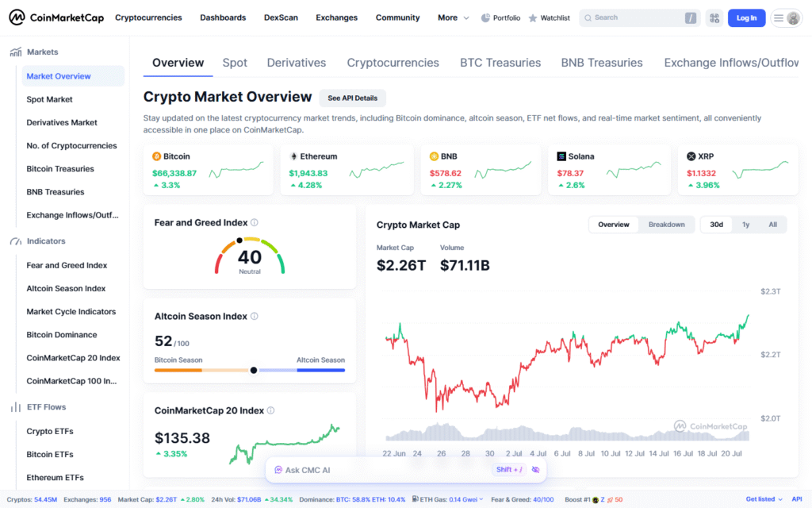Hide the Ask CMC AI bar

(x=535, y=470)
